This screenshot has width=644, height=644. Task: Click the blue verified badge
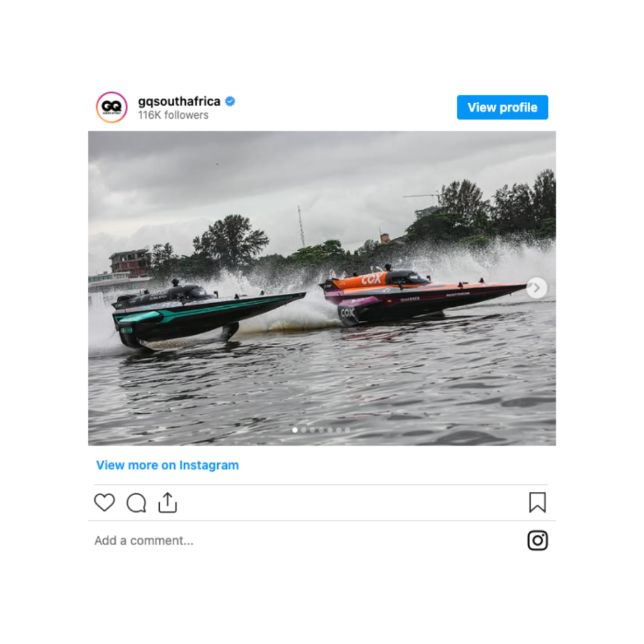point(230,101)
